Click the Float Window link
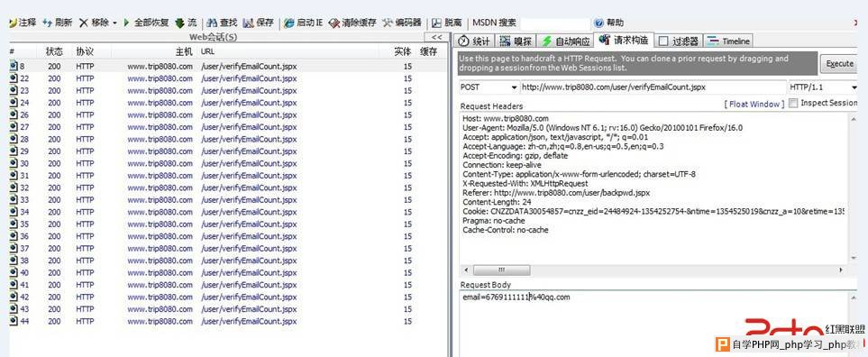The width and height of the screenshot is (868, 357). point(754,104)
